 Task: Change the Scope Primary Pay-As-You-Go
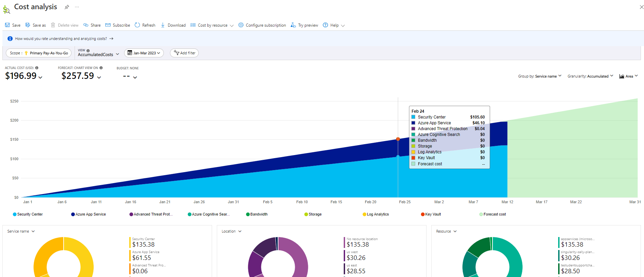tap(39, 53)
